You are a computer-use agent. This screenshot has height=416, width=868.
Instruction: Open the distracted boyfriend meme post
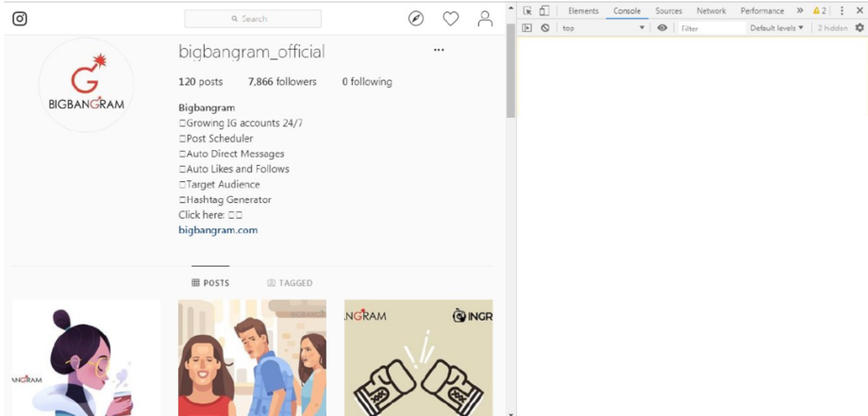click(x=252, y=358)
